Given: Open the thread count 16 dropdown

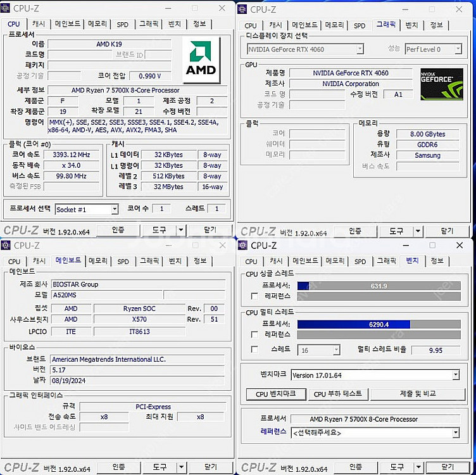Looking at the screenshot, I should 336,350.
